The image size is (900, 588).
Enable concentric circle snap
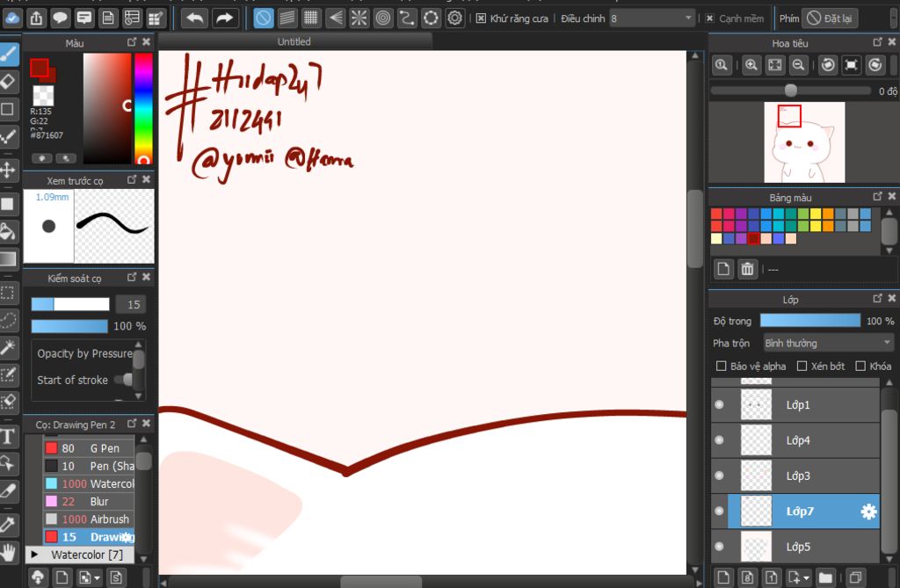point(383,18)
